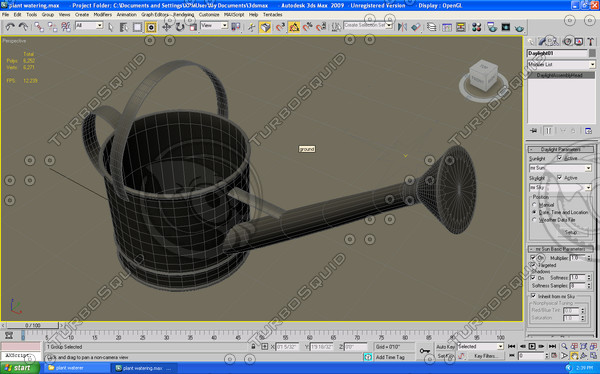Open the Select by Name list

click(x=124, y=27)
